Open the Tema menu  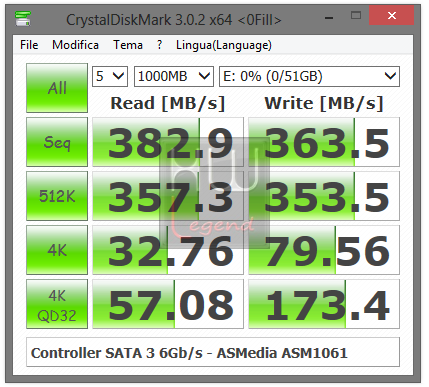128,45
